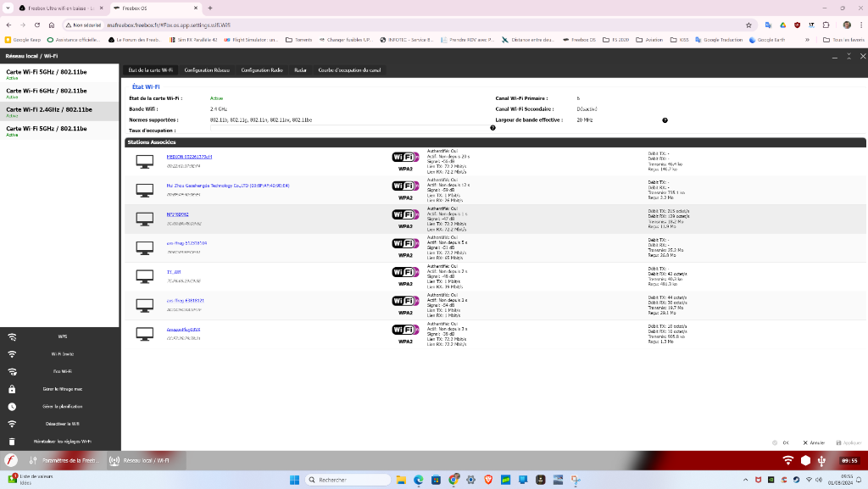The width and height of the screenshot is (868, 489).
Task: Select Désactiver le Wifi in sidebar
Action: click(62, 424)
